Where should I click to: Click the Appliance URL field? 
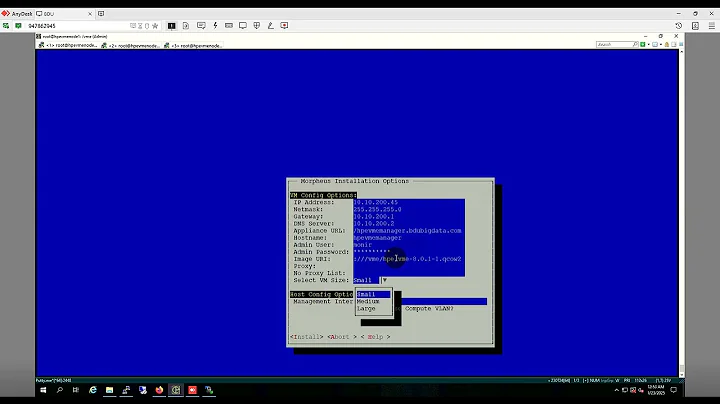(x=409, y=231)
